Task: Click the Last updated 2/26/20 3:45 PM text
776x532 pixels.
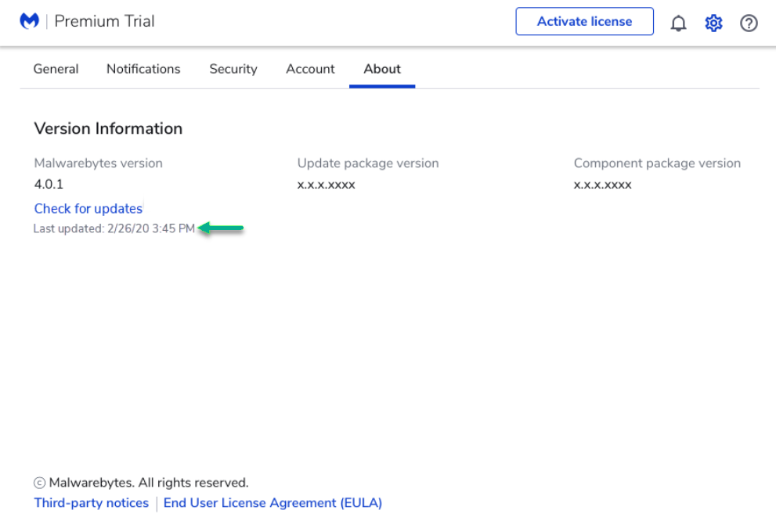Action: (114, 228)
